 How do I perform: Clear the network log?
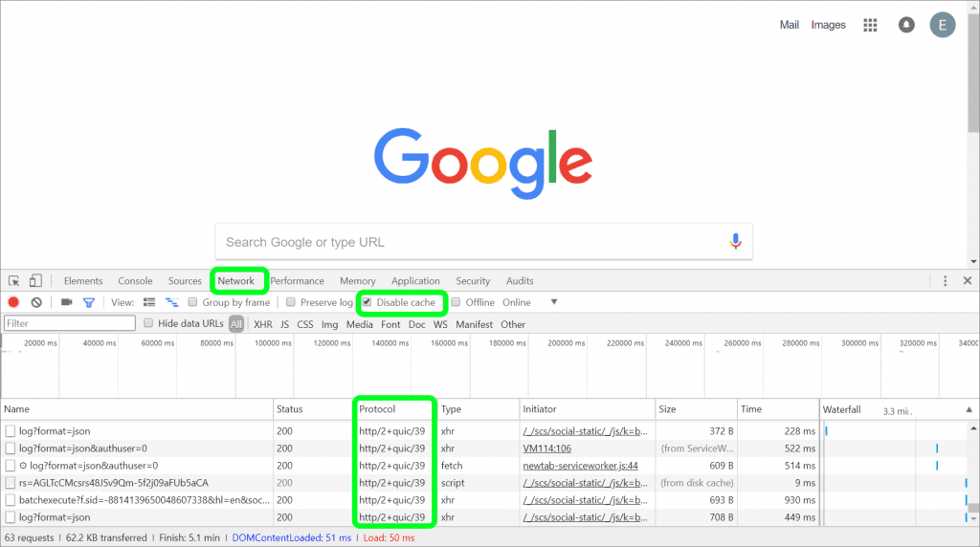[x=36, y=302]
